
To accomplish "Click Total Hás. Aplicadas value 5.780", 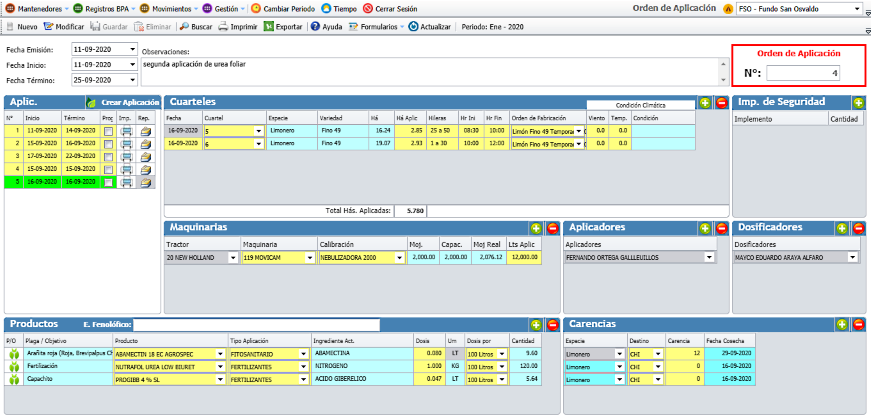I will coord(411,211).
